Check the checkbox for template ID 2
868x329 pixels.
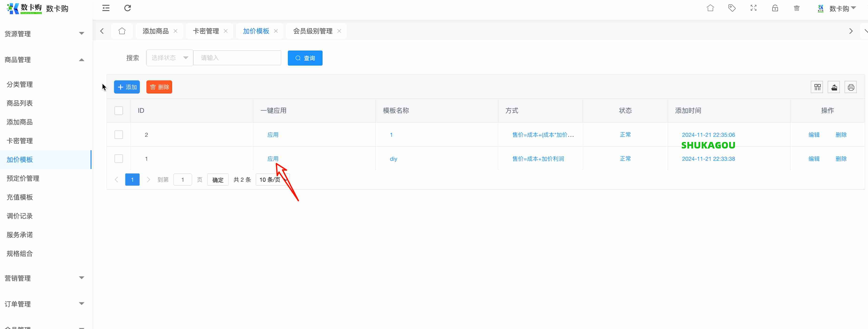click(x=119, y=134)
